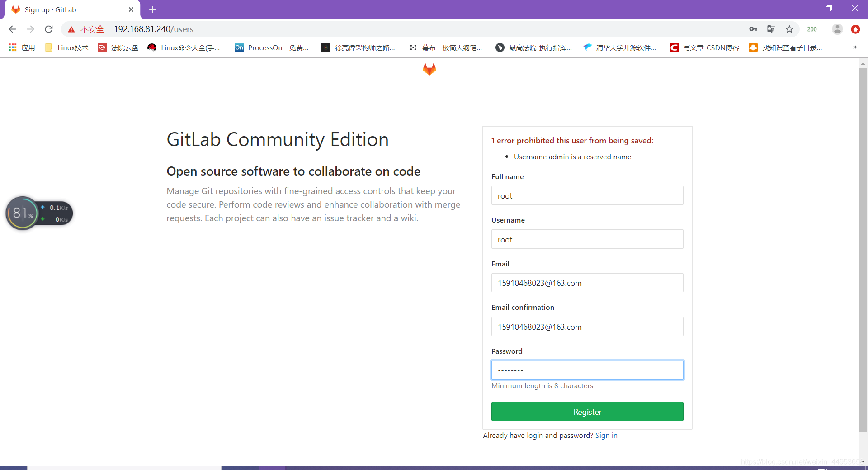Screen dimensions: 868x470
Task: Open the saved passwords key icon
Action: click(x=753, y=29)
